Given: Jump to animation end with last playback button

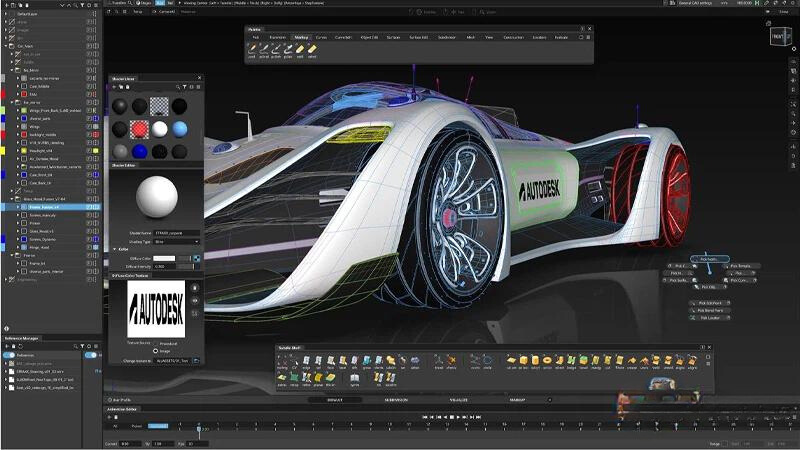Looking at the screenshot, I should click(x=479, y=417).
